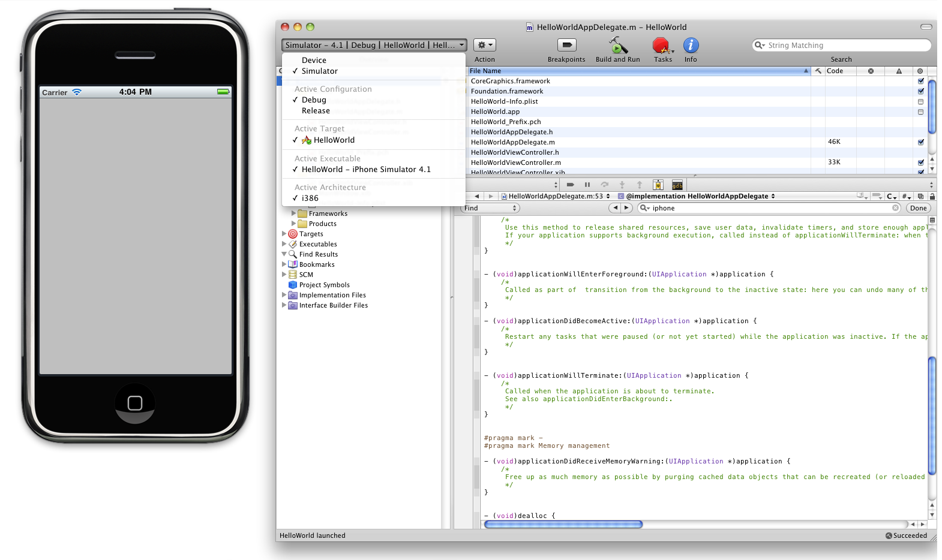Open the HelloWorldAppDelegate.m:53 file popup
This screenshot has height=560, width=942.
pos(556,196)
